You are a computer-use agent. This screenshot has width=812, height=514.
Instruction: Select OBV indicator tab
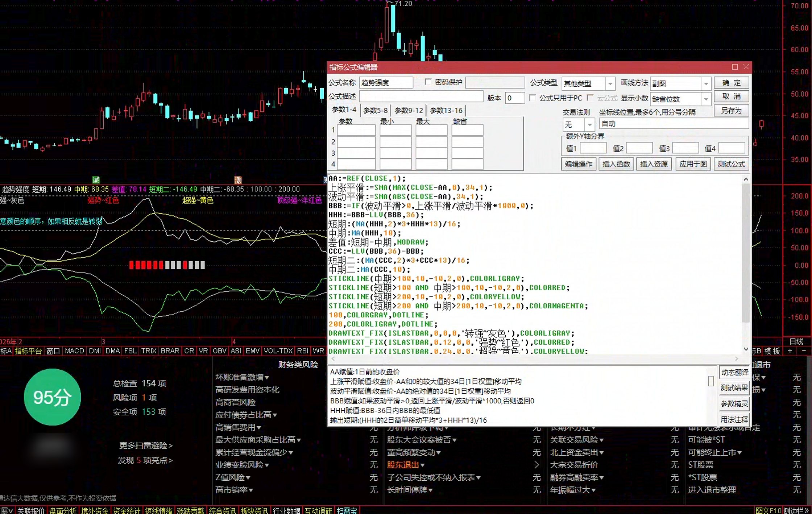point(219,351)
